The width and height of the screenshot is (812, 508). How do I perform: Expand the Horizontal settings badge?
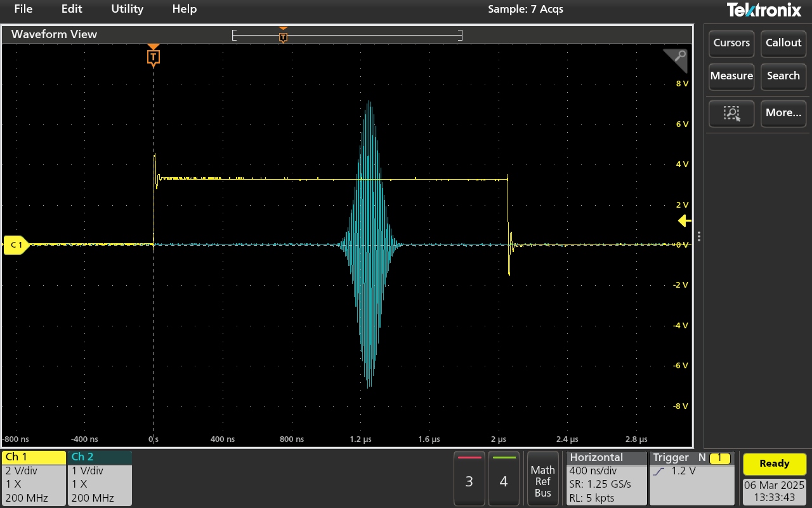[x=605, y=478]
